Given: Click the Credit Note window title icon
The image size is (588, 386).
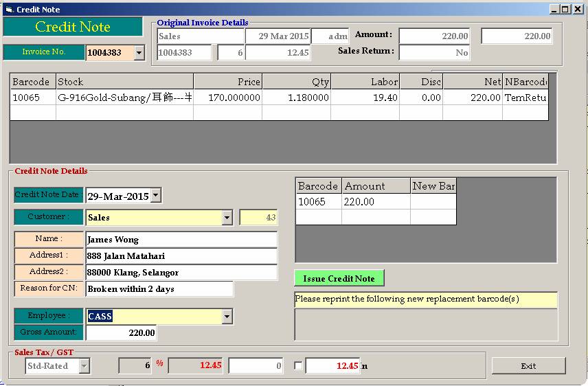Looking at the screenshot, I should 10,10.
